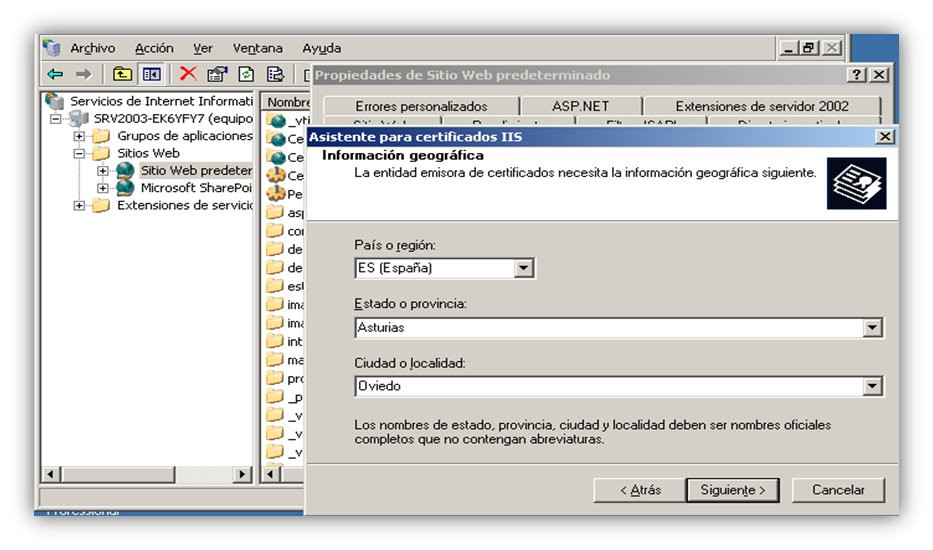Select the _vti globe item in the list
Viewport: 933px width, 550px height.
[286, 121]
